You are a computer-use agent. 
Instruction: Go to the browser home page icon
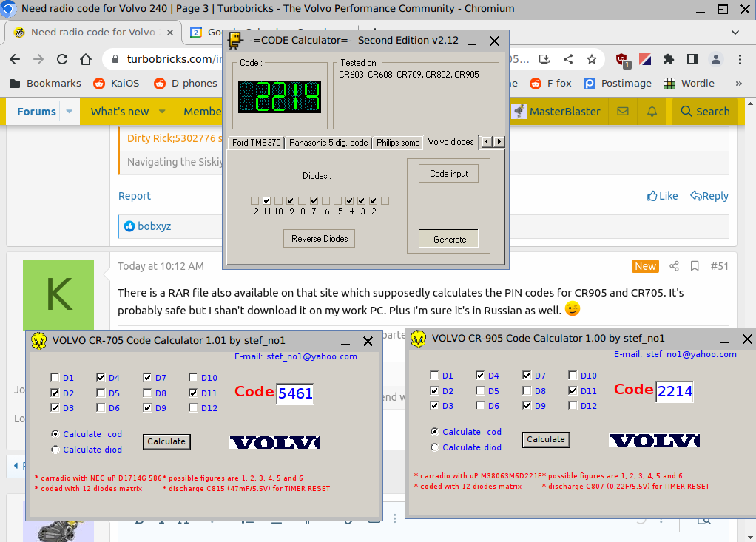coord(86,59)
